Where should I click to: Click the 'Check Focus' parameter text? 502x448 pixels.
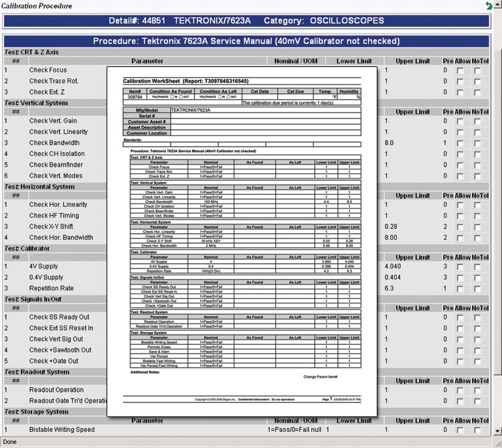click(x=48, y=70)
